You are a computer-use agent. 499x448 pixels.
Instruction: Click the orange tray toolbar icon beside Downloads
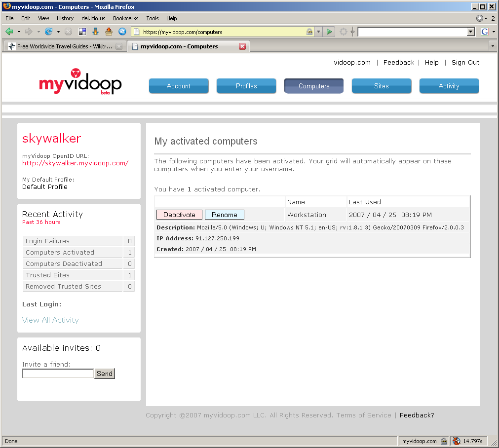[x=109, y=32]
